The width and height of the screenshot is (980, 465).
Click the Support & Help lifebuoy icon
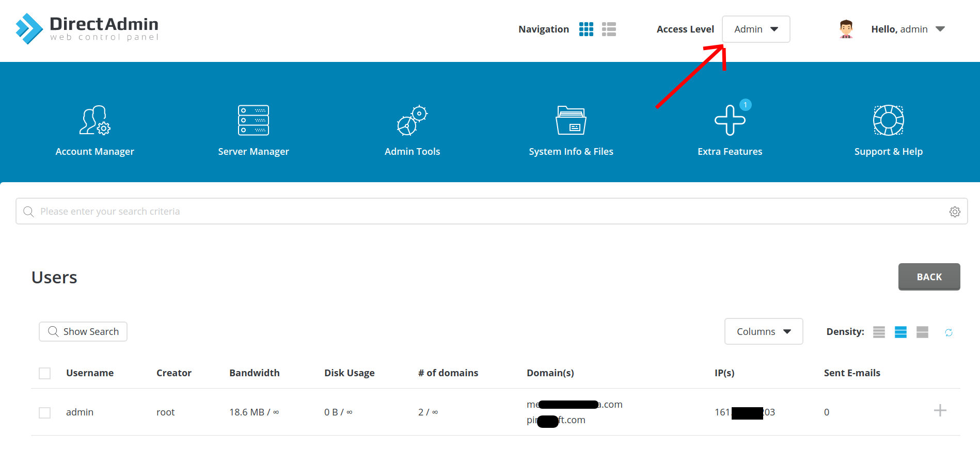[x=888, y=120]
